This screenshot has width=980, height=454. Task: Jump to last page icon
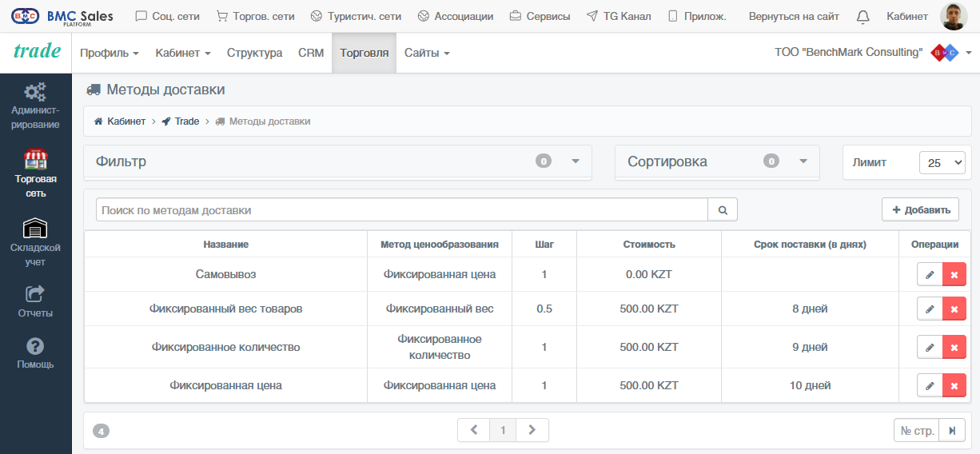952,431
